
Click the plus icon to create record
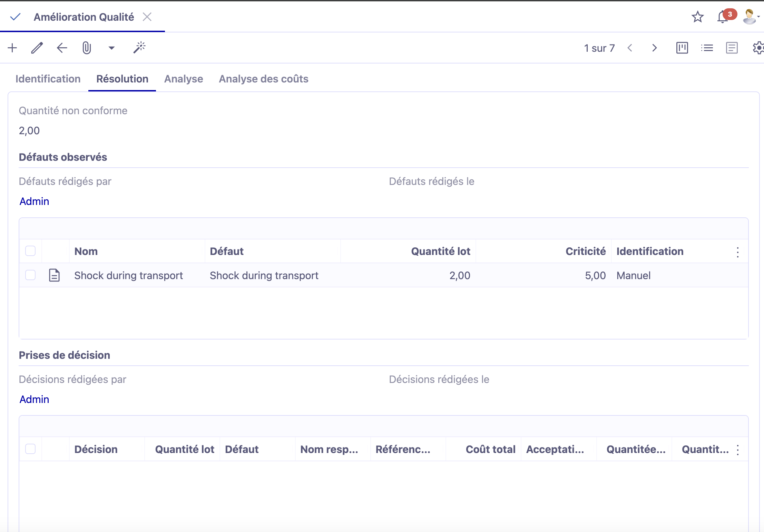[x=12, y=48]
